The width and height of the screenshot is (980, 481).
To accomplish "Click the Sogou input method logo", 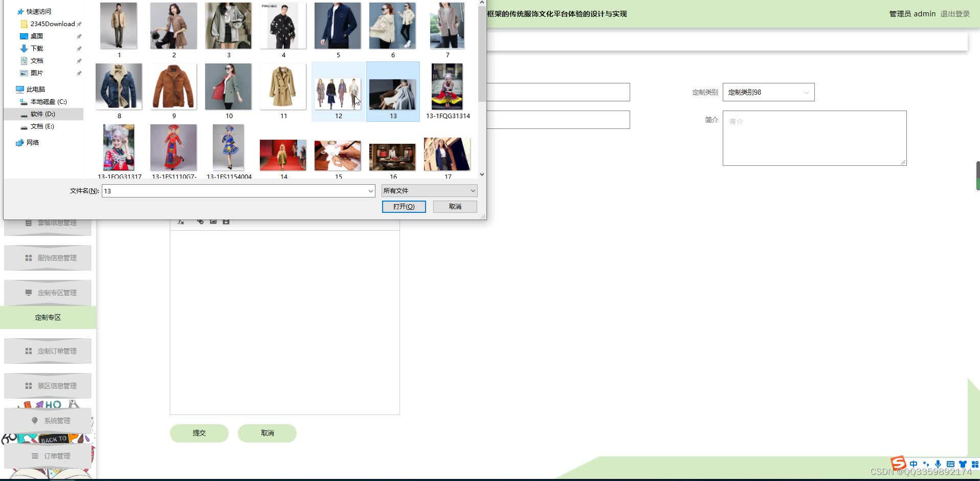I will [899, 464].
